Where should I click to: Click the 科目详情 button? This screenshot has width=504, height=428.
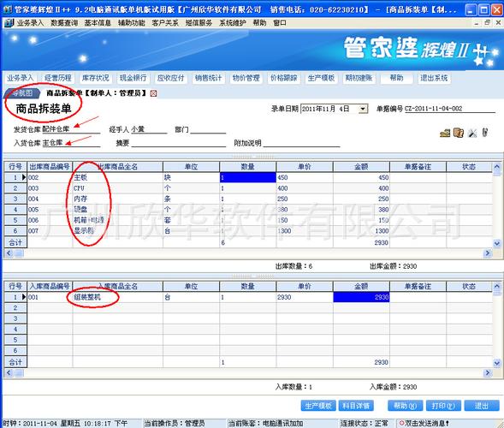point(356,406)
